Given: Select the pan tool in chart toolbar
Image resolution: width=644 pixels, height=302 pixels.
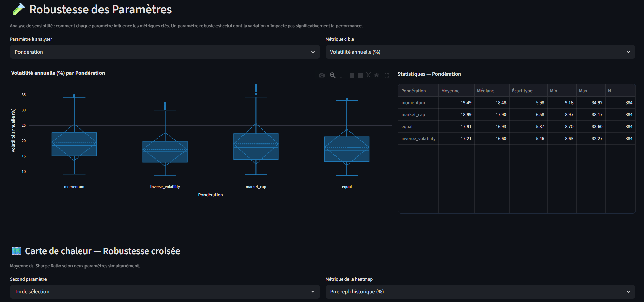Looking at the screenshot, I should point(341,75).
